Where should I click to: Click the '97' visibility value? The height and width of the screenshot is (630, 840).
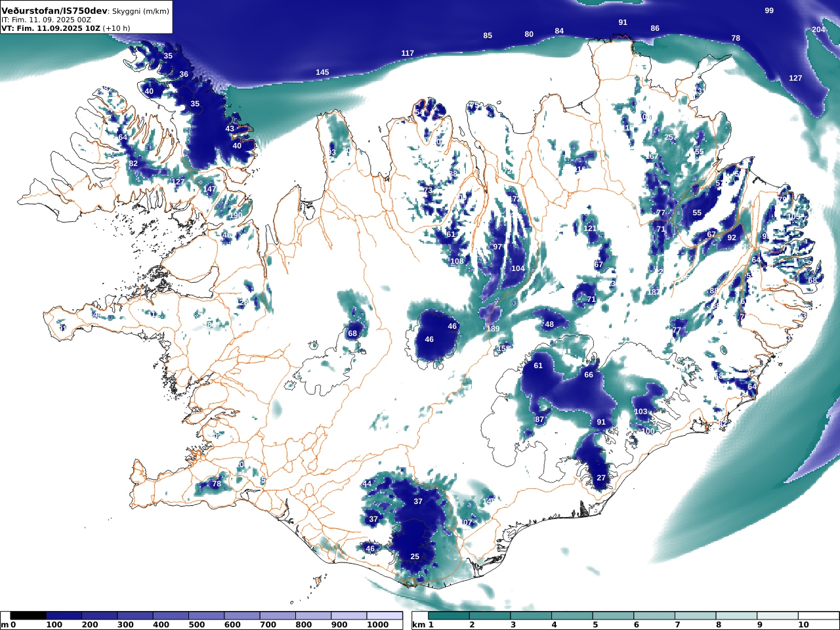(x=497, y=247)
